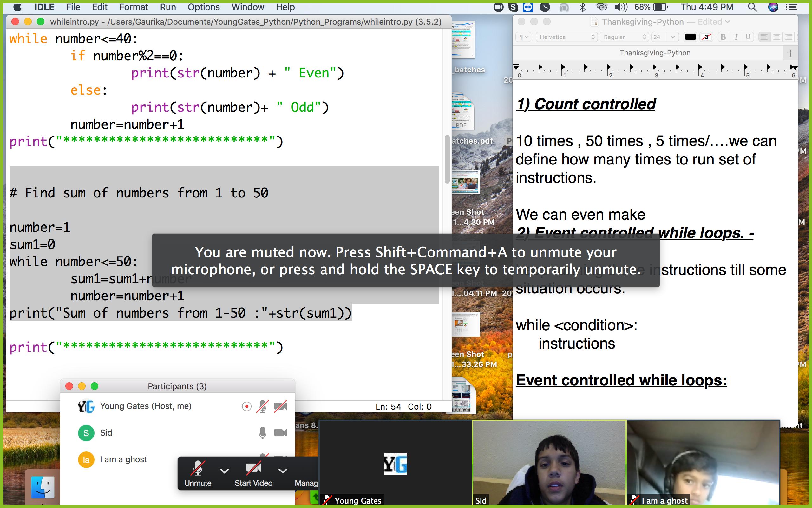Click the Skype icon in menu bar
Viewport: 812px width, 508px height.
pos(514,7)
